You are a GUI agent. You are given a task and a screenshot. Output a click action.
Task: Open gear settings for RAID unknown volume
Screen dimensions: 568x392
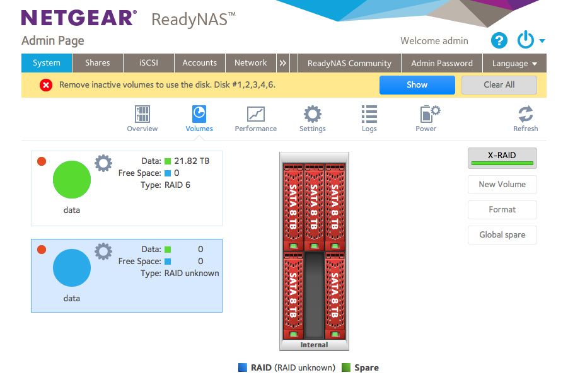103,251
